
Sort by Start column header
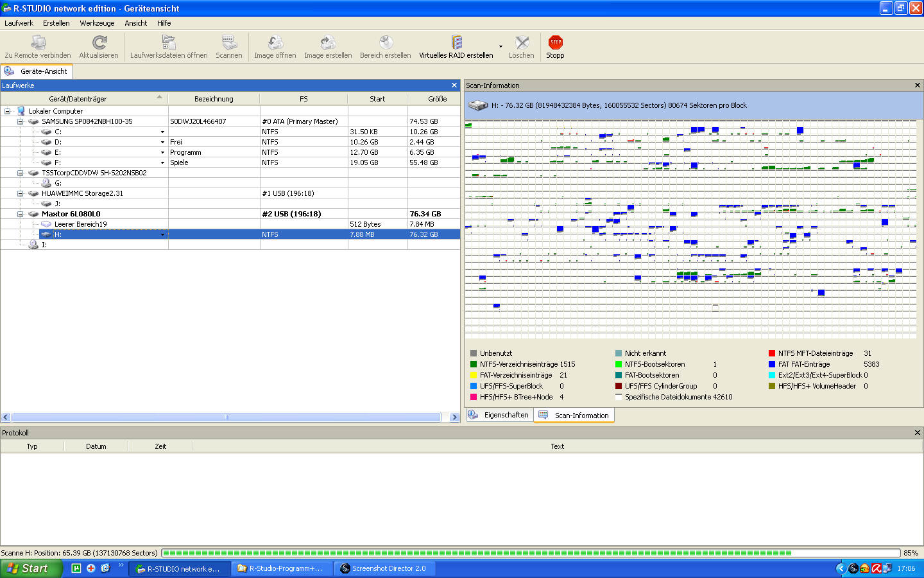click(x=377, y=99)
